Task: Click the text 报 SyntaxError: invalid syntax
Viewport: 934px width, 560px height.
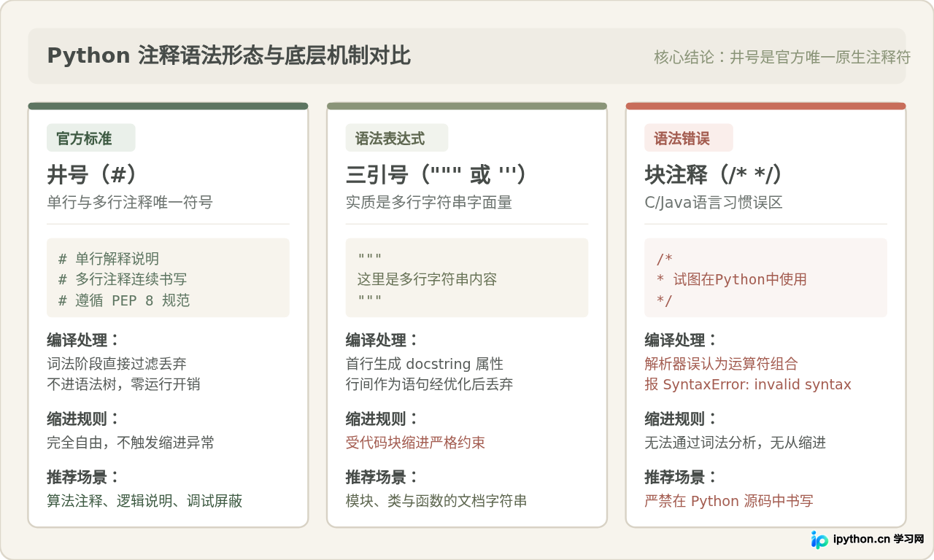Action: tap(748, 384)
